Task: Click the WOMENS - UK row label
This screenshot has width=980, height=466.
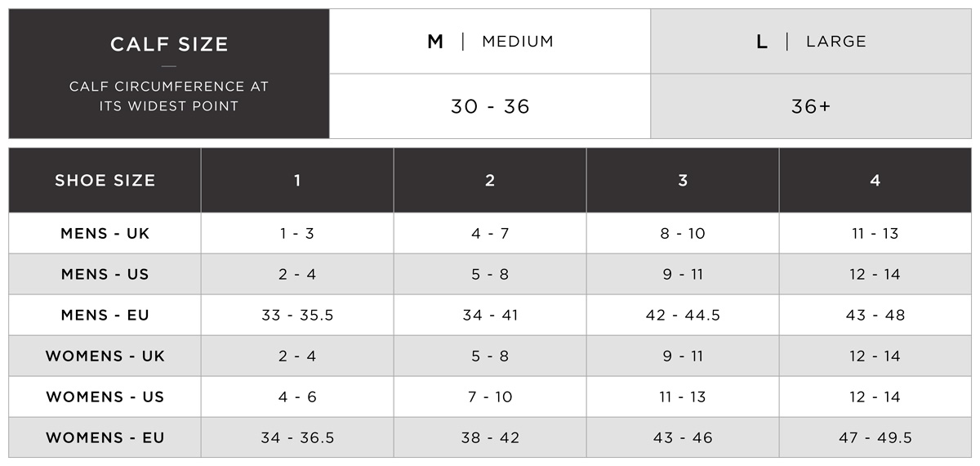Action: pyautogui.click(x=105, y=356)
